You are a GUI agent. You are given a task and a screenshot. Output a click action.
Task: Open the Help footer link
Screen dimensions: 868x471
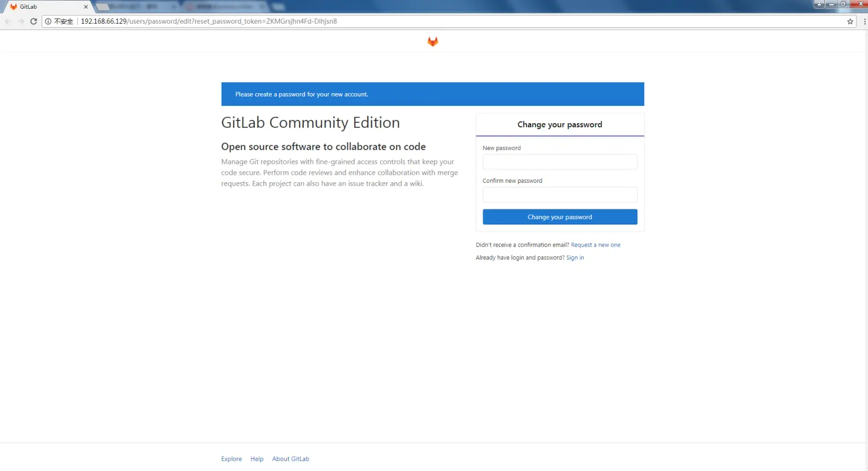257,459
